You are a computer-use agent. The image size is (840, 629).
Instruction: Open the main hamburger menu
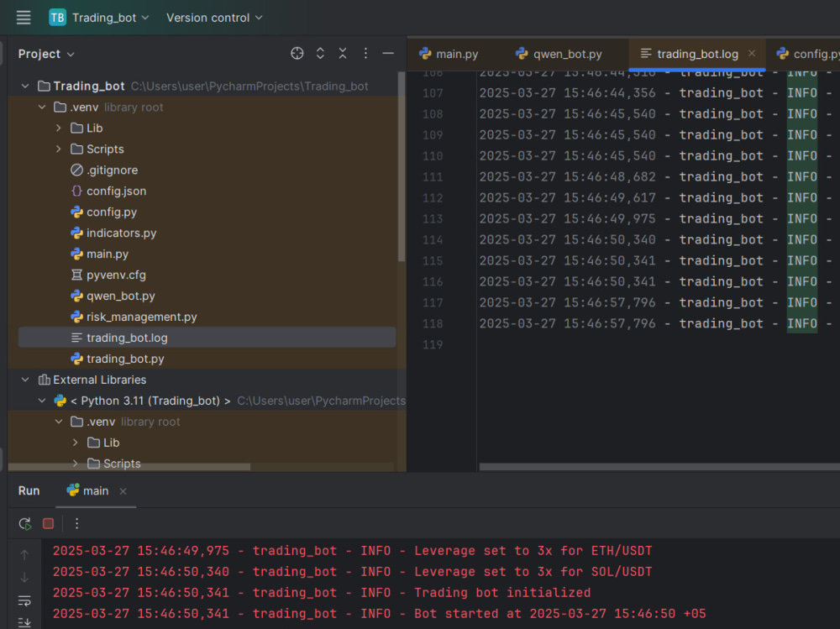[x=23, y=18]
